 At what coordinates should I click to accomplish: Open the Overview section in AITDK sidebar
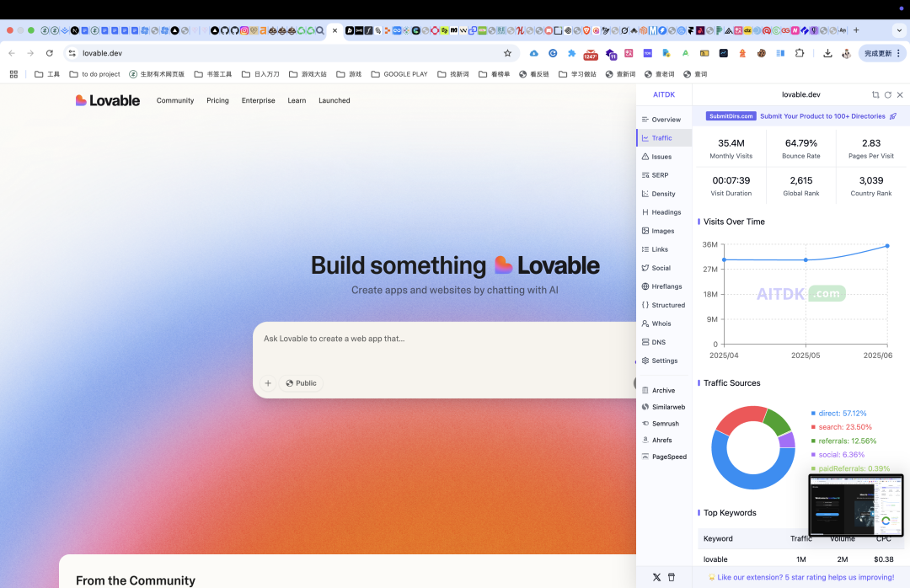(661, 120)
